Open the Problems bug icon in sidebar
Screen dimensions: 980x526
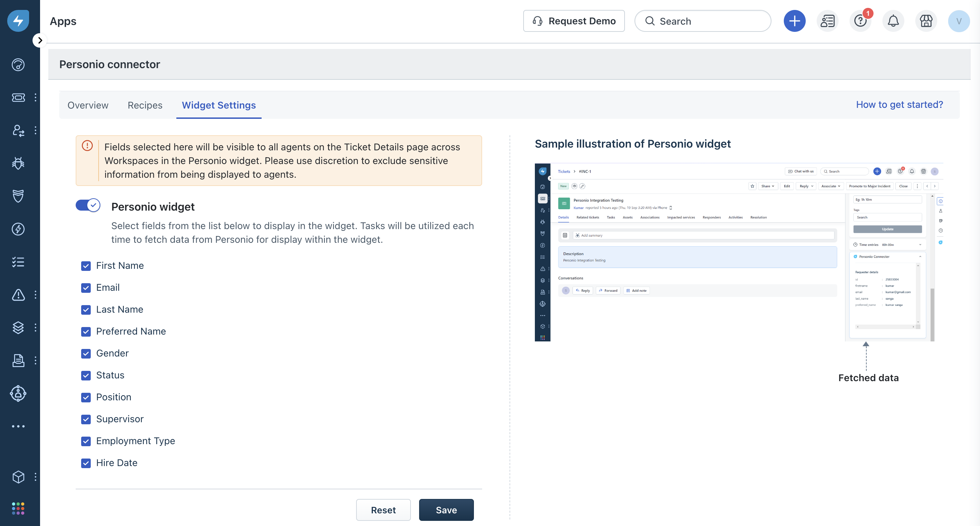(x=18, y=163)
